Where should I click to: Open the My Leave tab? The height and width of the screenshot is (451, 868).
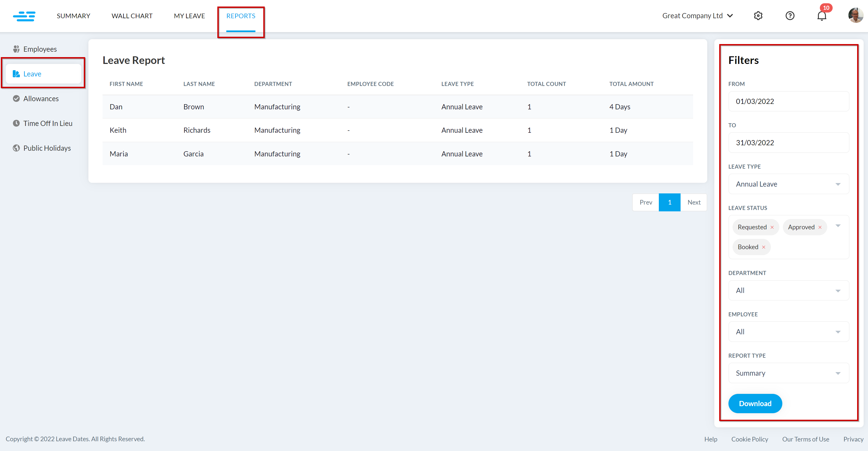[x=189, y=16]
